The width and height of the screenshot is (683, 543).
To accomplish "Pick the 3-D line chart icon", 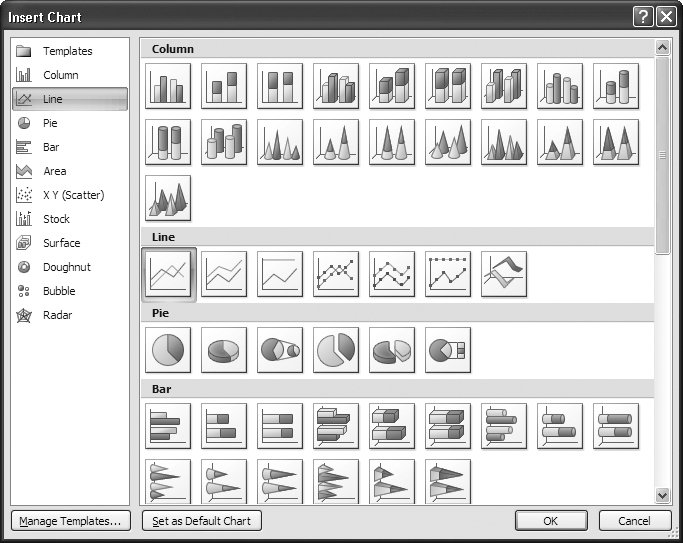I will point(504,271).
